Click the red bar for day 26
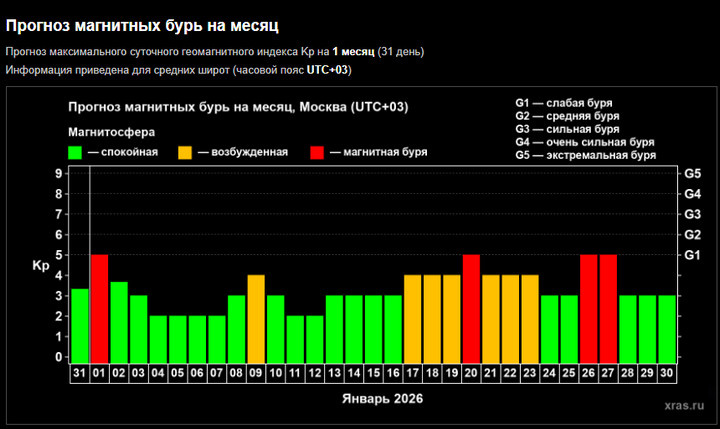 pyautogui.click(x=589, y=309)
